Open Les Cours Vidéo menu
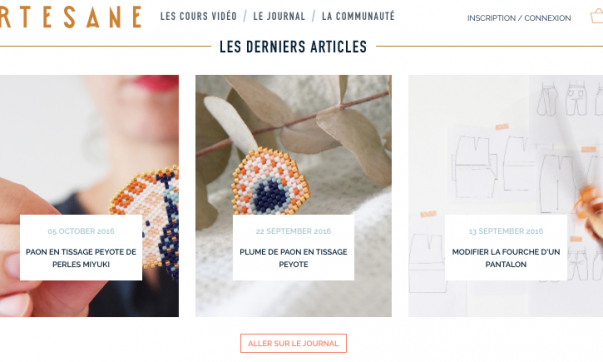Image resolution: width=603 pixels, height=362 pixels. 198,16
